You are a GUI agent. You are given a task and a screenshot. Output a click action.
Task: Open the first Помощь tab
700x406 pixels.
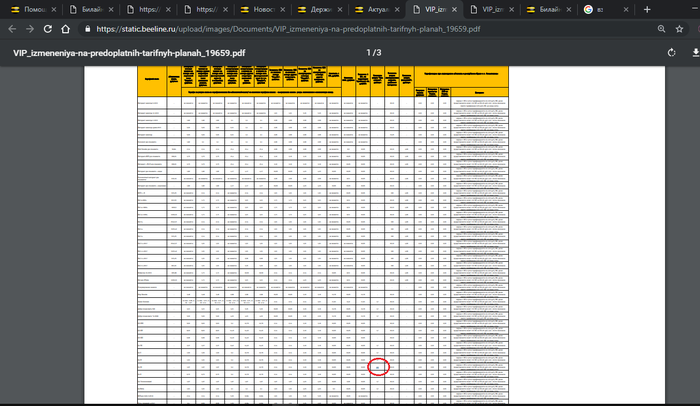click(30, 8)
